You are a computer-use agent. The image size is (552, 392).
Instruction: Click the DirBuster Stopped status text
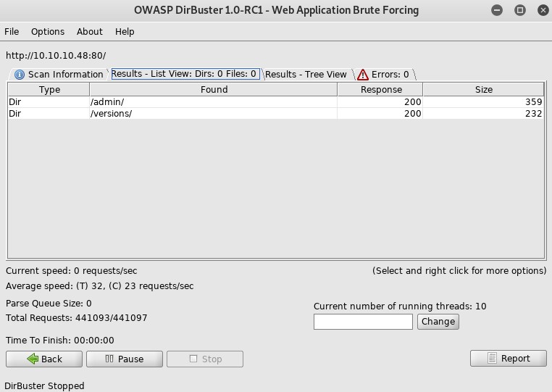point(44,386)
